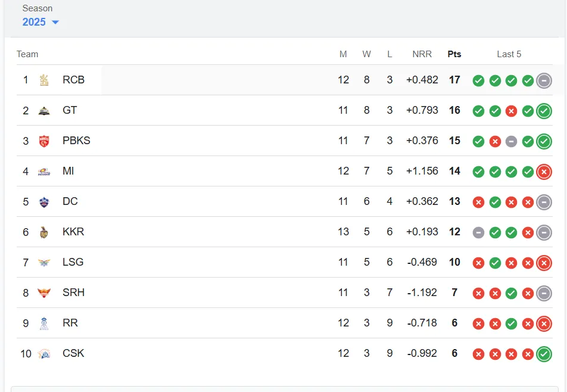Click the GT team logo
567x392 pixels.
pos(44,110)
